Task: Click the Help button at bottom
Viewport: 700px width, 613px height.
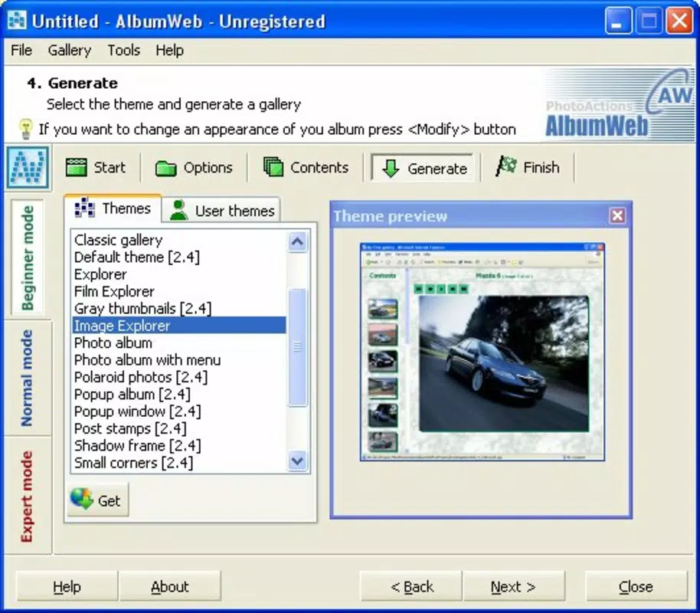Action: [x=67, y=586]
